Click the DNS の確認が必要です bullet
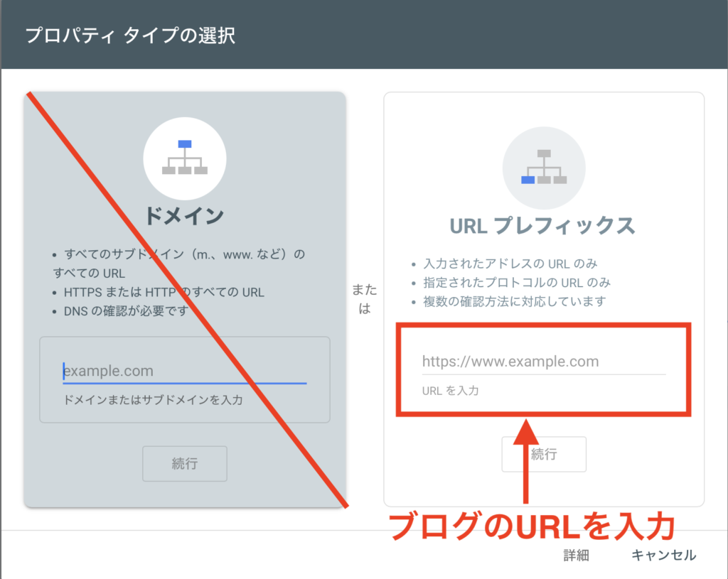Viewport: 728px width, 579px height. click(x=126, y=310)
